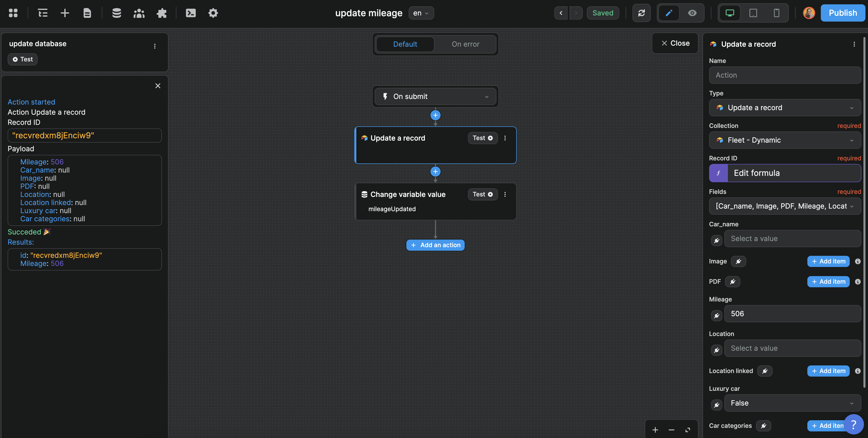This screenshot has width=868, height=438.
Task: Expand the On submit trigger dropdown
Action: click(x=435, y=96)
